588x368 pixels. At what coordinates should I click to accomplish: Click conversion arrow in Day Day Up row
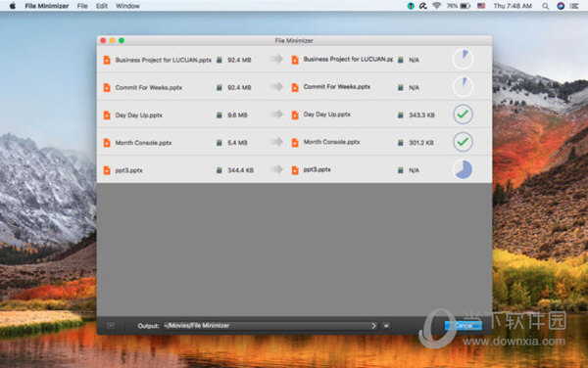pyautogui.click(x=276, y=114)
